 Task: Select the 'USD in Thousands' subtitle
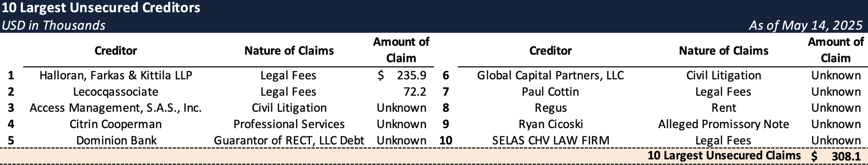point(53,25)
